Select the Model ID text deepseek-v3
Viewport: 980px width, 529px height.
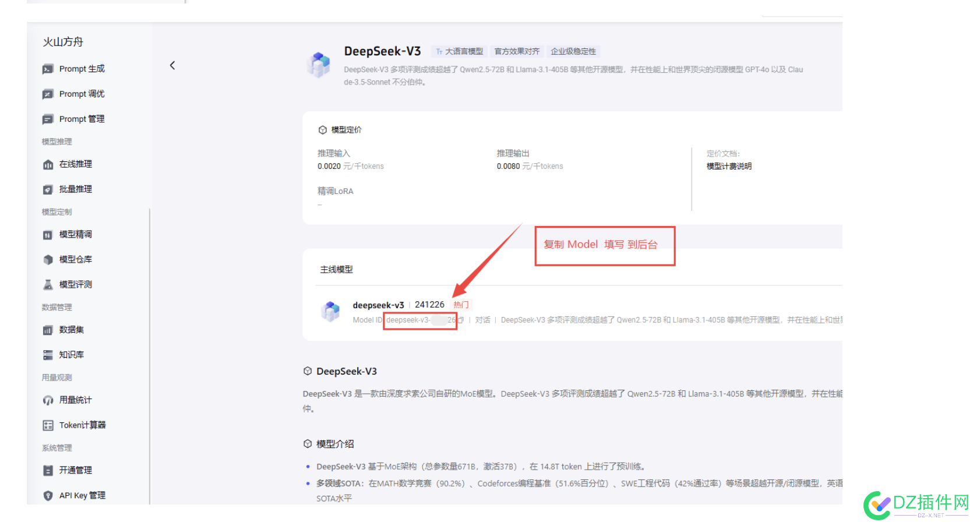(420, 320)
